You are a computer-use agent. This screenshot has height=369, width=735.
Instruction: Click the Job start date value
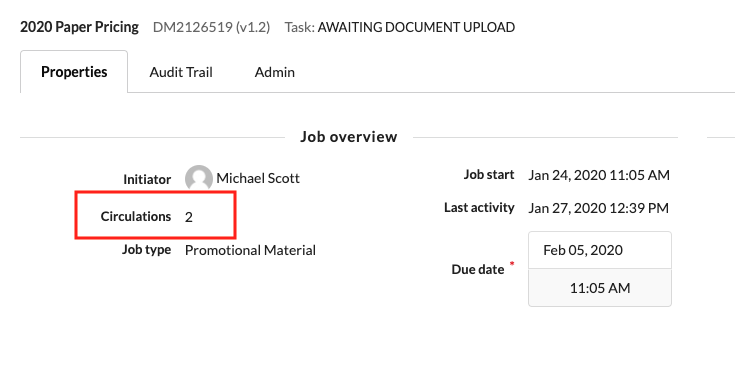pos(599,175)
